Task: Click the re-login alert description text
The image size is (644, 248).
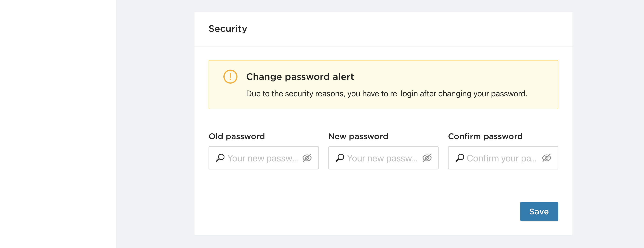Action: [387, 94]
